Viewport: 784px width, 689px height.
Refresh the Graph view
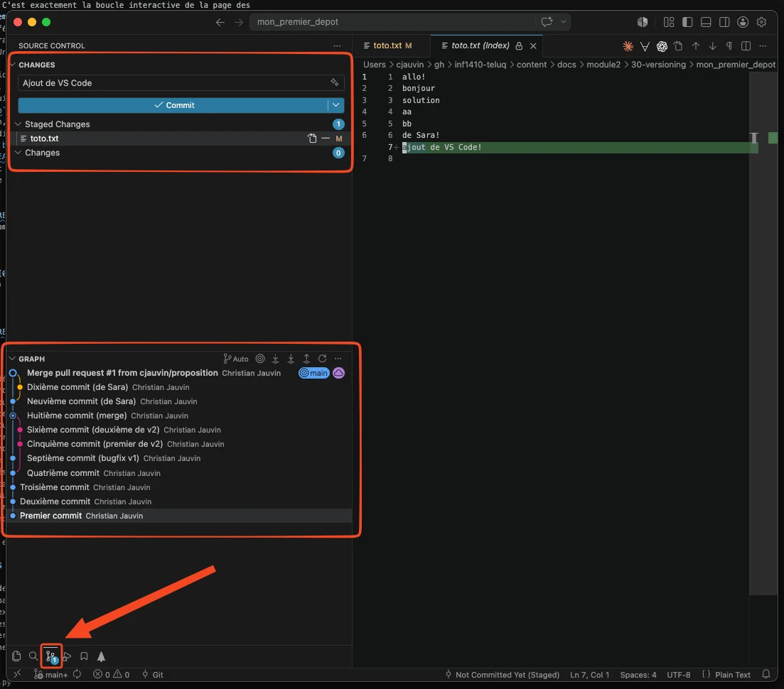pyautogui.click(x=323, y=358)
